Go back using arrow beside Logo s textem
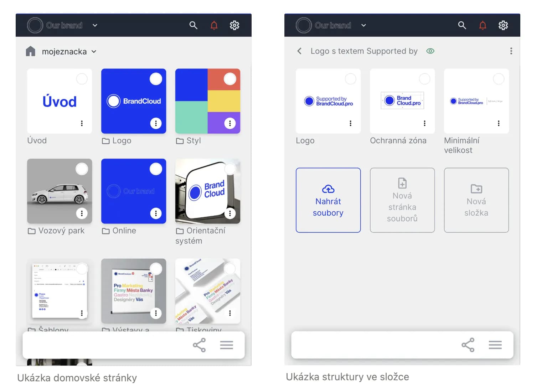Viewport: 536px width, 392px height. 299,51
